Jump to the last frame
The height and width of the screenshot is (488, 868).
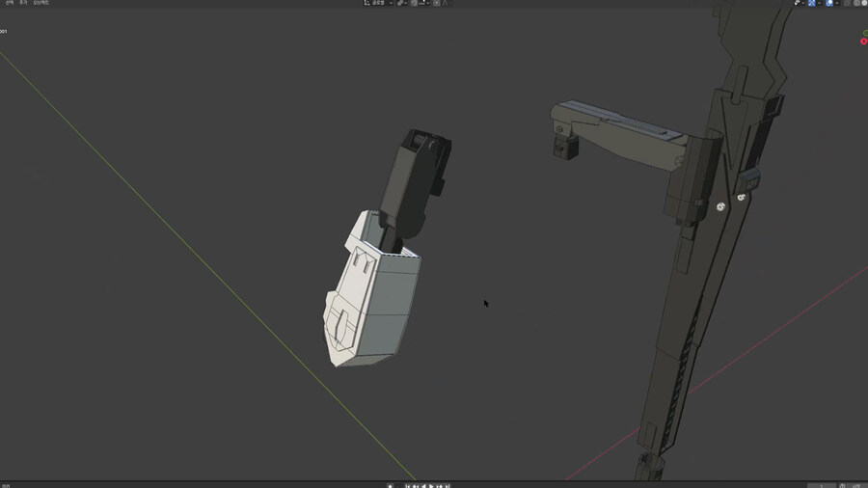pos(448,485)
